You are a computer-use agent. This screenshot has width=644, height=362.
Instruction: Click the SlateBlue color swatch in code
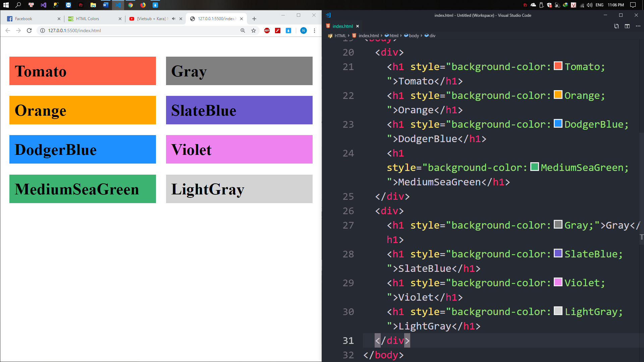[x=558, y=253]
